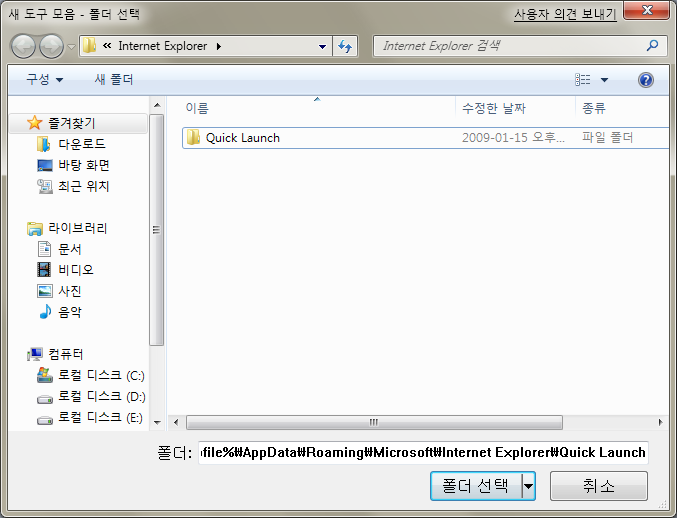The image size is (677, 518).
Task: Open 음악 library
Action: click(x=70, y=312)
